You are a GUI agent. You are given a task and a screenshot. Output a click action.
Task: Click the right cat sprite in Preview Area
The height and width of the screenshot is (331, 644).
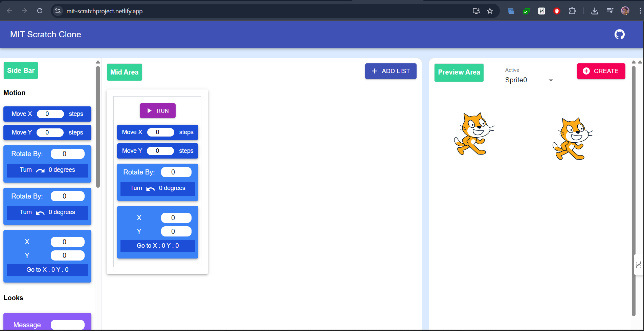coord(573,139)
